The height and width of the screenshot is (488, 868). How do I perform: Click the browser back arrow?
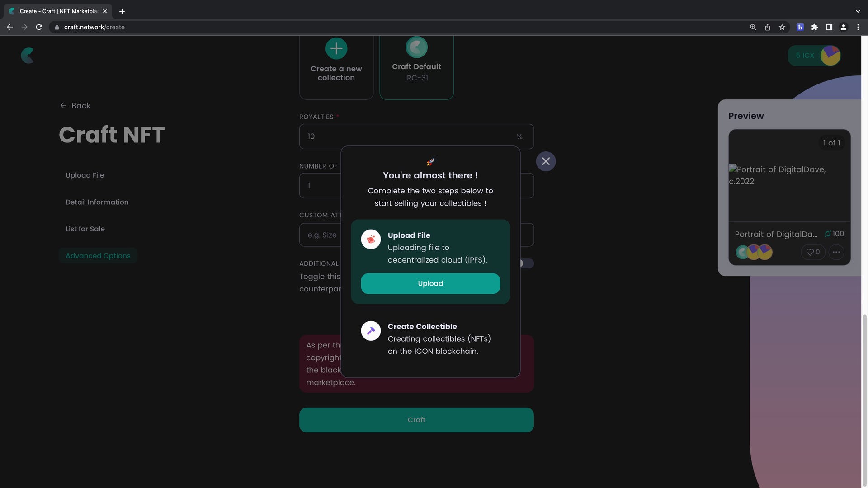9,27
